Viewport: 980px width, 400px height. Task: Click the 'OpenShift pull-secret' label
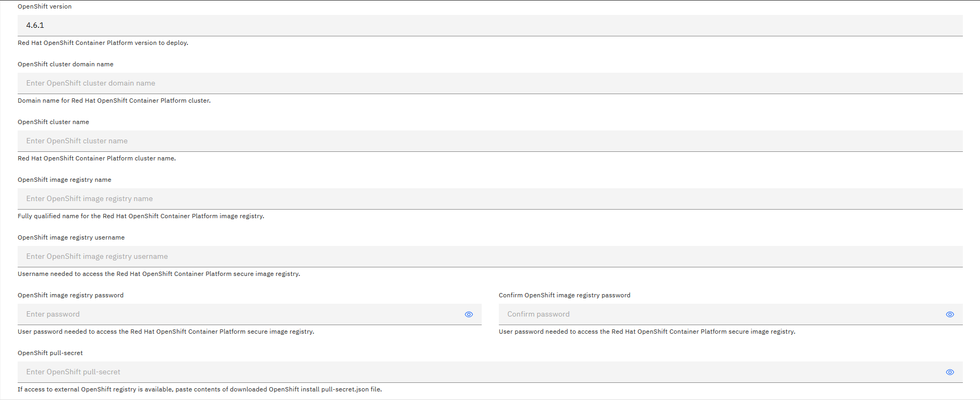point(50,353)
